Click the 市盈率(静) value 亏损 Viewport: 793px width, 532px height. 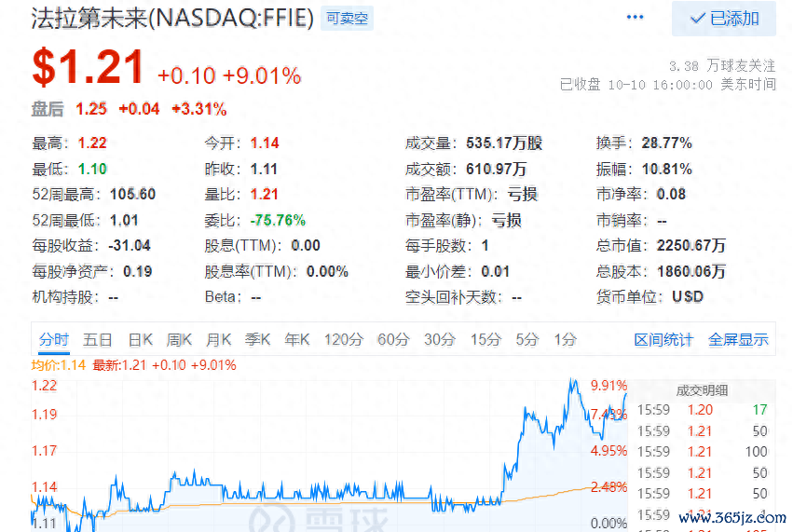pyautogui.click(x=506, y=221)
